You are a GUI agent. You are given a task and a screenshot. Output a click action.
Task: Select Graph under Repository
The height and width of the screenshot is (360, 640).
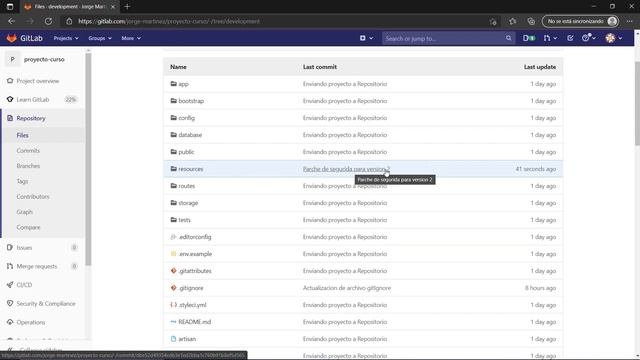24,212
